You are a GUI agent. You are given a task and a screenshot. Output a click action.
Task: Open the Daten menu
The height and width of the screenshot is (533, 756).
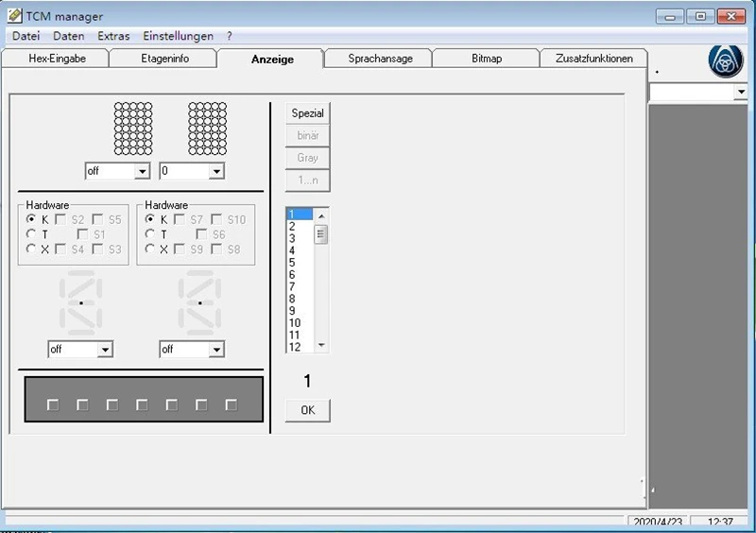[x=68, y=36]
